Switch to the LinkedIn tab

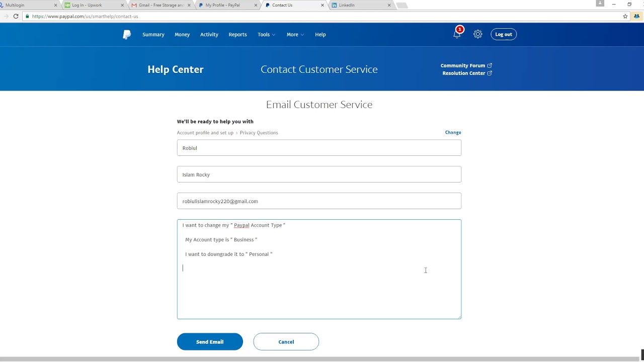[360, 5]
